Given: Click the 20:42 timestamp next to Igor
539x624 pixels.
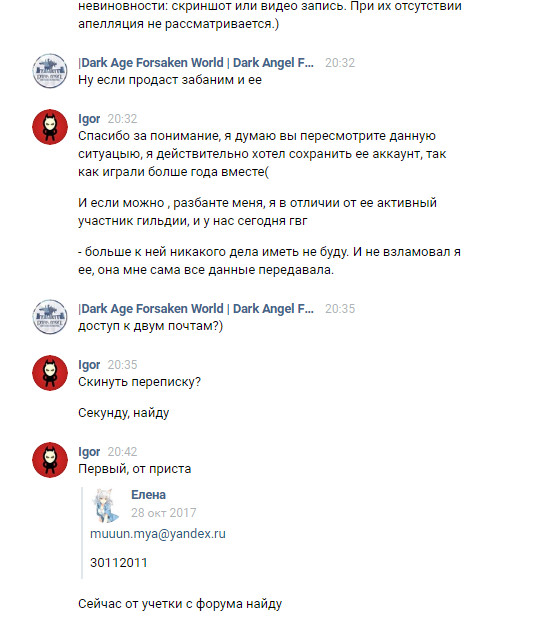Looking at the screenshot, I should (x=122, y=452).
